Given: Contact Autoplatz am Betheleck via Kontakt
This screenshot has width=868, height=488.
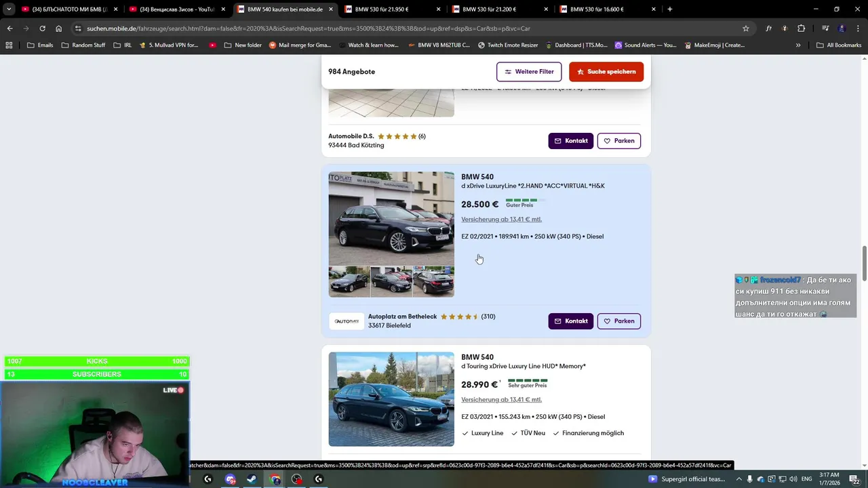Looking at the screenshot, I should tap(571, 321).
